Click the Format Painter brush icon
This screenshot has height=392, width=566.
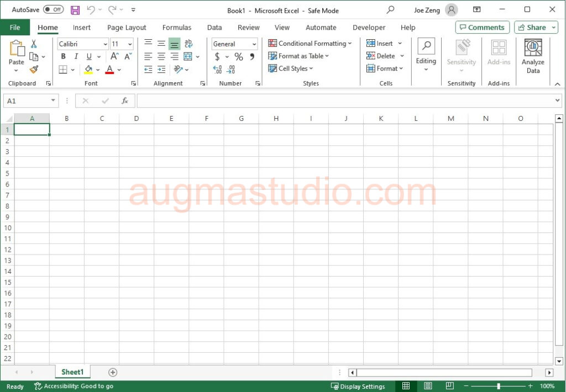[x=34, y=70]
